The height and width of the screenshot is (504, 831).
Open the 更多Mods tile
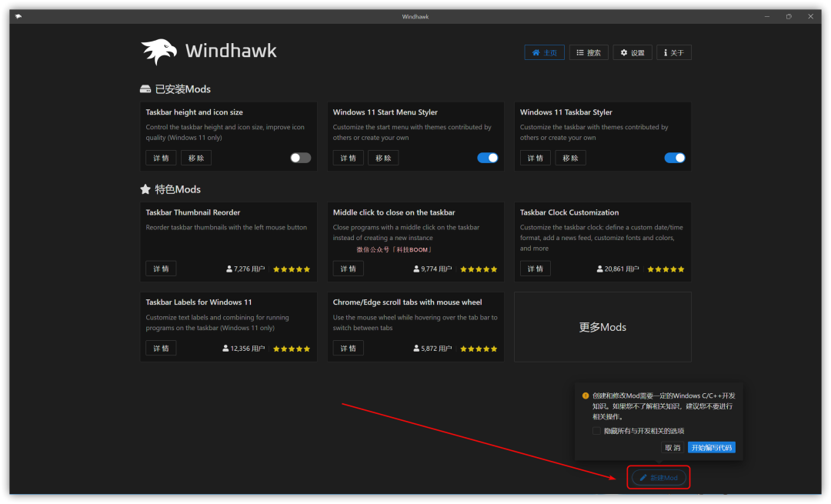pos(602,327)
